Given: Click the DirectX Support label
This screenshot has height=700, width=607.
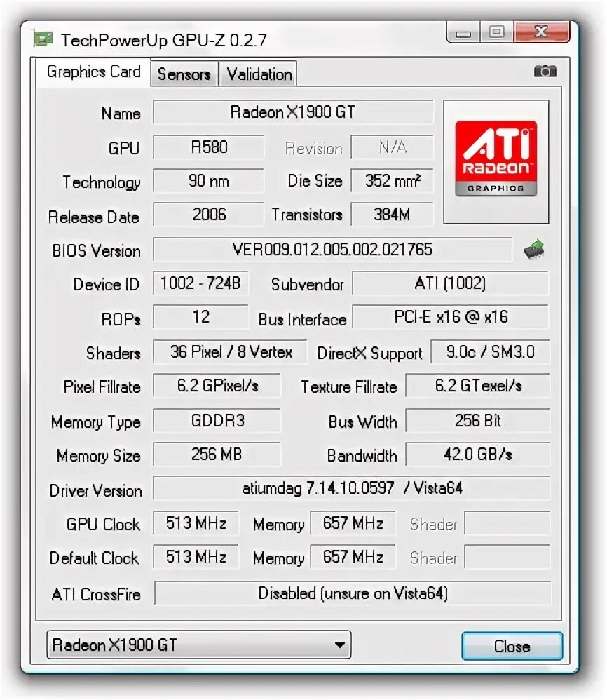Looking at the screenshot, I should click(x=369, y=354).
